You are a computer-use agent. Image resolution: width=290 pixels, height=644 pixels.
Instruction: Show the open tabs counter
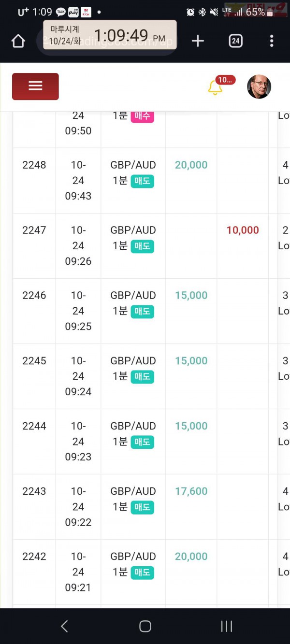click(x=235, y=41)
